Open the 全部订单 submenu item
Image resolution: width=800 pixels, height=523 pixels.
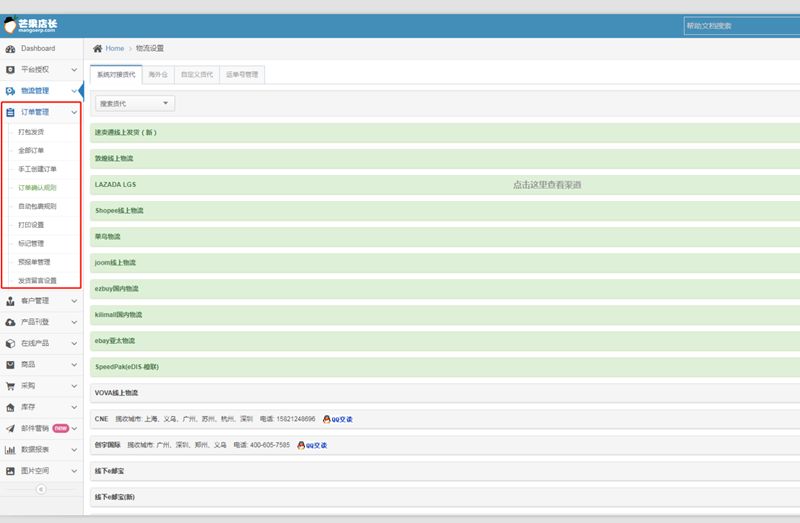pyautogui.click(x=31, y=151)
